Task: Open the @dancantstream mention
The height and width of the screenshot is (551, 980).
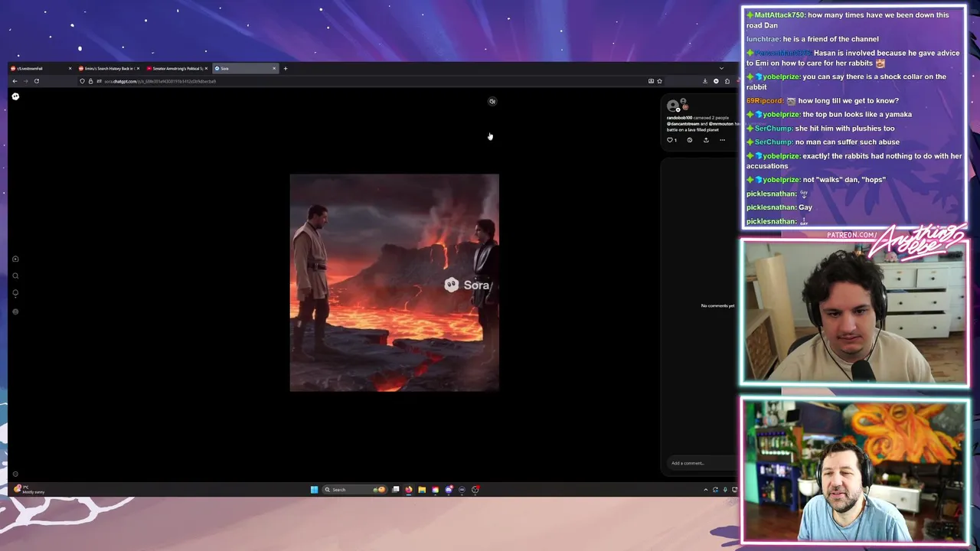Action: click(x=683, y=124)
